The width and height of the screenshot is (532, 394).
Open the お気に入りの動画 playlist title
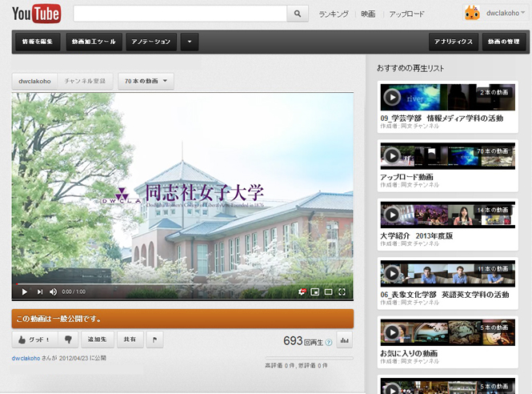pyautogui.click(x=409, y=353)
